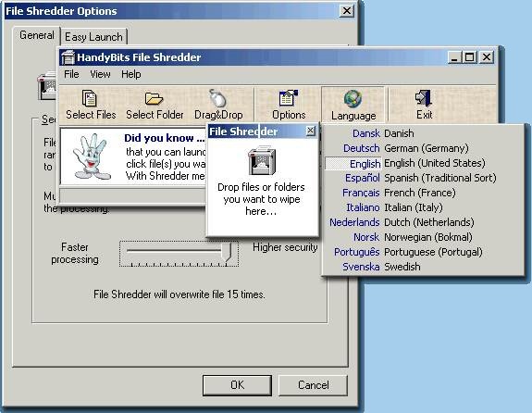Open the Options toolbar icon
Image resolution: width=532 pixels, height=413 pixels.
pyautogui.click(x=289, y=98)
